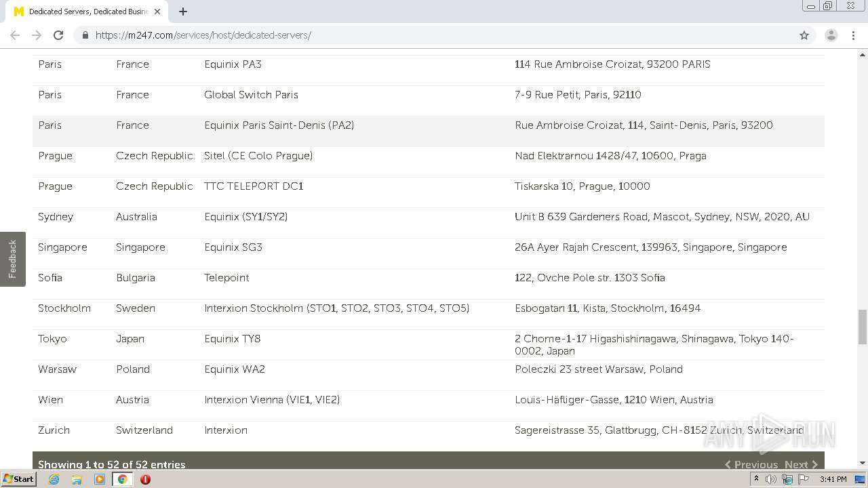
Task: Launch Internet Explorer from taskbar
Action: [x=54, y=479]
